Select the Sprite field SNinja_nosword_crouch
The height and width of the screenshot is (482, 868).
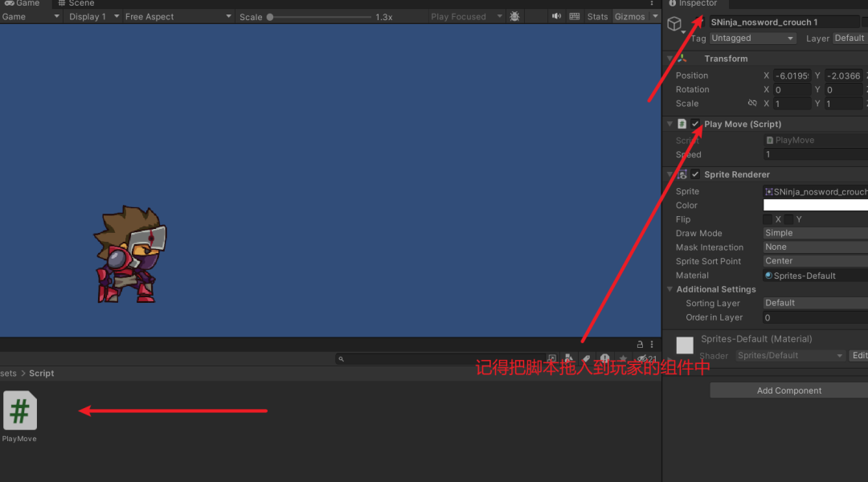coord(816,191)
